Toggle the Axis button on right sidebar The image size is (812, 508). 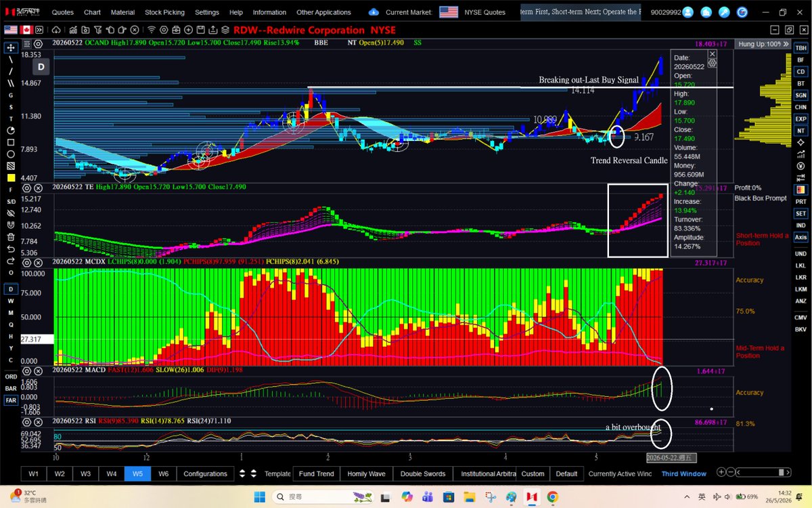coord(800,237)
